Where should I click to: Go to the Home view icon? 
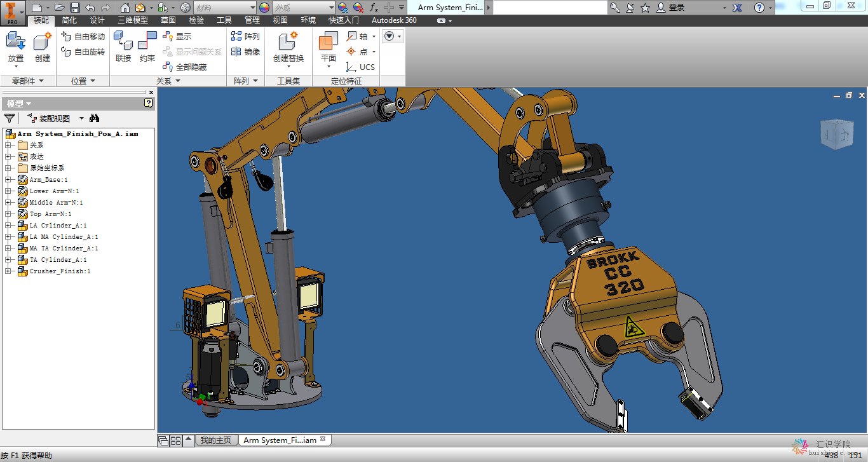click(x=125, y=8)
